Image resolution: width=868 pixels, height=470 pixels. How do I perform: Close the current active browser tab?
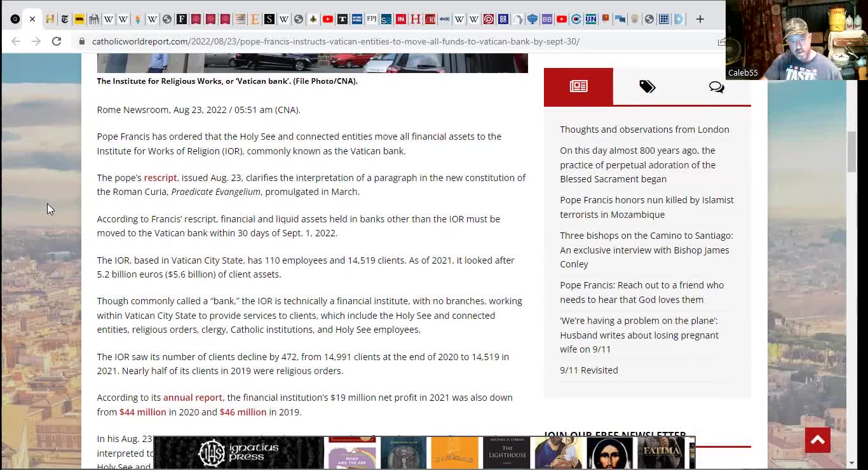pyautogui.click(x=32, y=19)
